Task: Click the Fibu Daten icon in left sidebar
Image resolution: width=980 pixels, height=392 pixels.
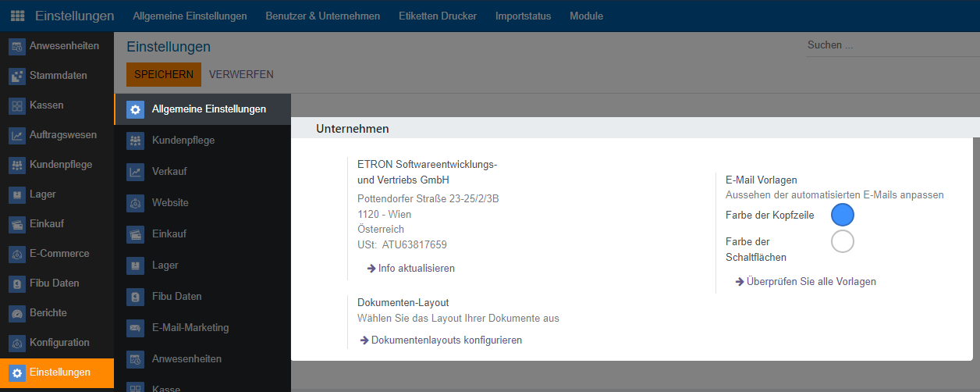Action: click(17, 283)
